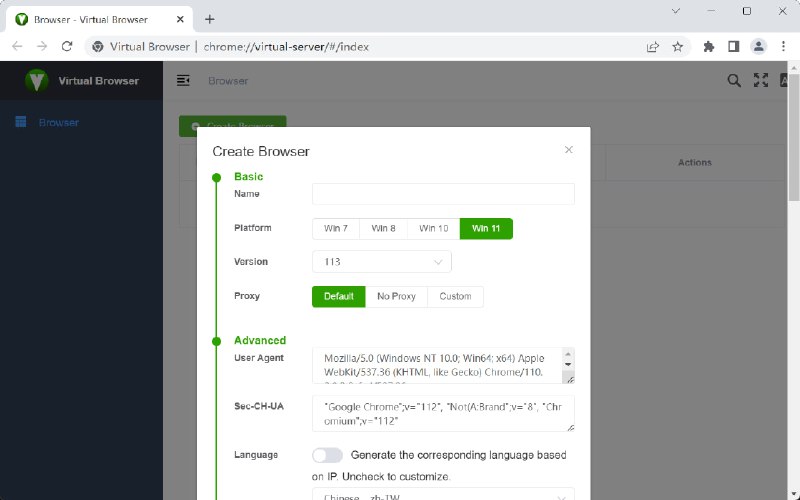
Task: Click the search magnifier icon in header
Action: 734,80
